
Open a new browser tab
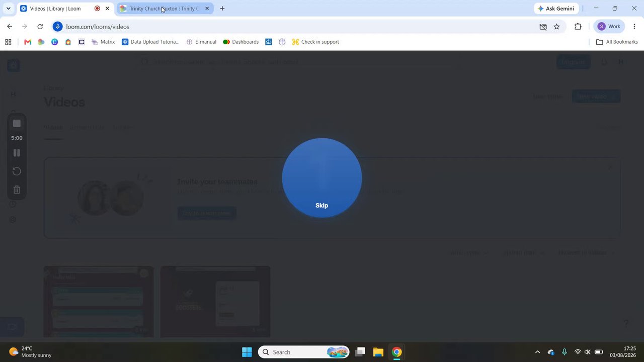tap(222, 9)
